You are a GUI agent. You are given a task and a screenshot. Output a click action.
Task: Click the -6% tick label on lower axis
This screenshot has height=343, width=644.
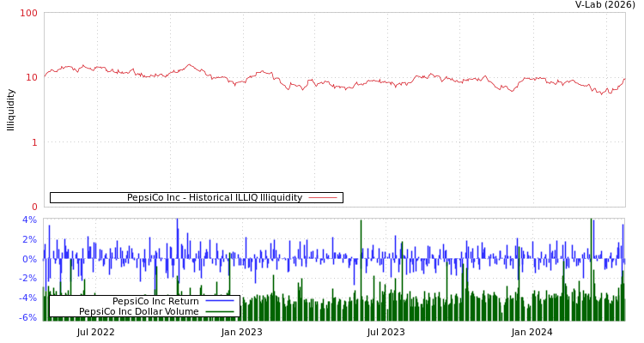tap(27, 317)
